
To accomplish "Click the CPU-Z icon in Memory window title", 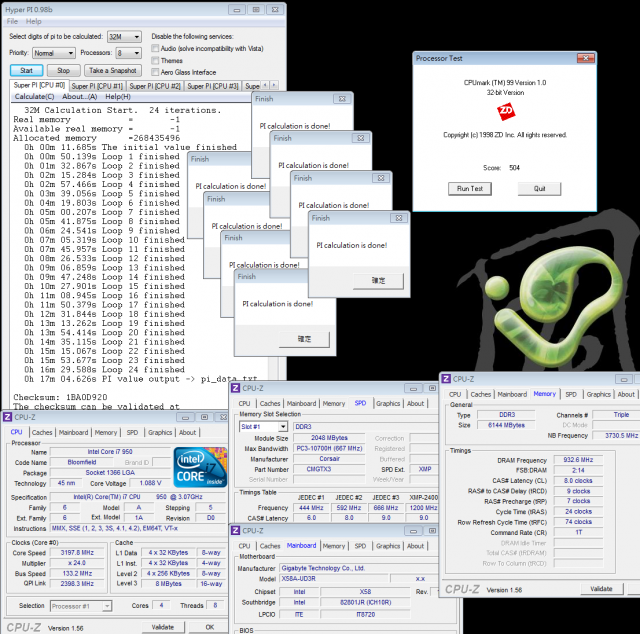I will pyautogui.click(x=446, y=379).
